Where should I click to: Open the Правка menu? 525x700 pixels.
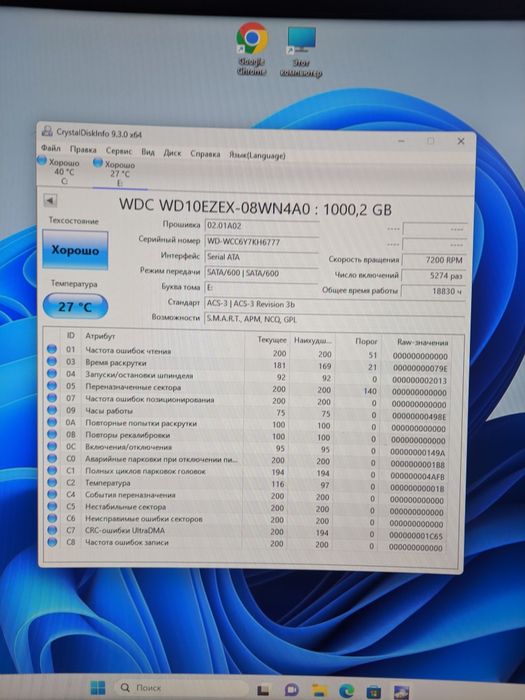(83, 150)
